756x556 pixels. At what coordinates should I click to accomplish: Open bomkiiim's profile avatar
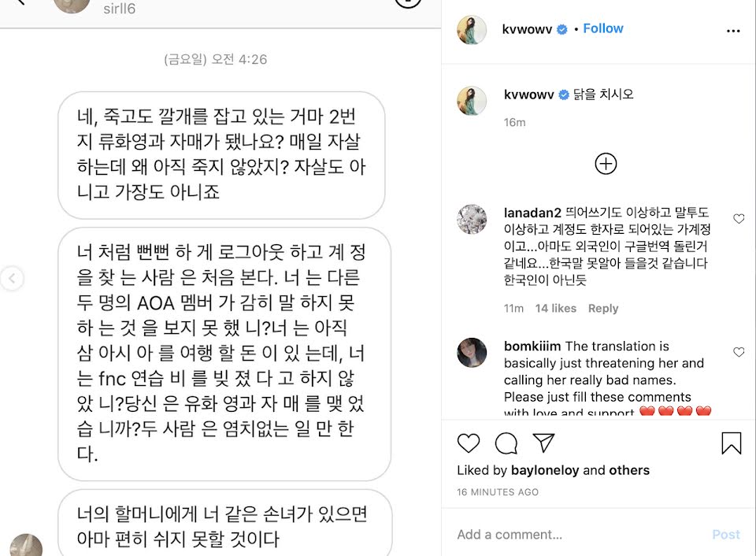[x=472, y=353]
